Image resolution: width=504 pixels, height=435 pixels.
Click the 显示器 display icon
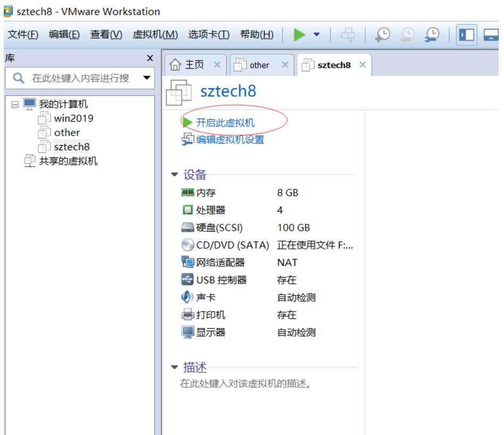(188, 332)
